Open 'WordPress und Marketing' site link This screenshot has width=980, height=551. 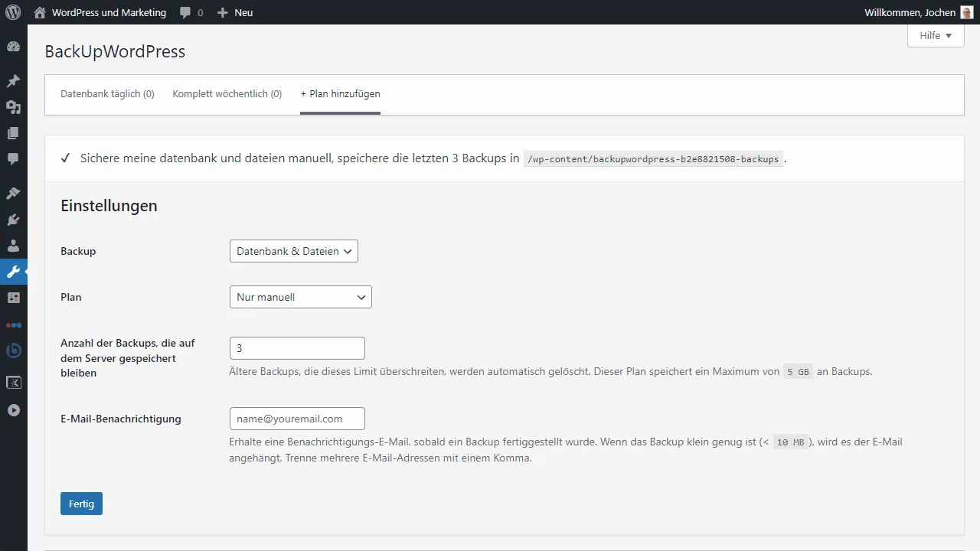point(109,13)
